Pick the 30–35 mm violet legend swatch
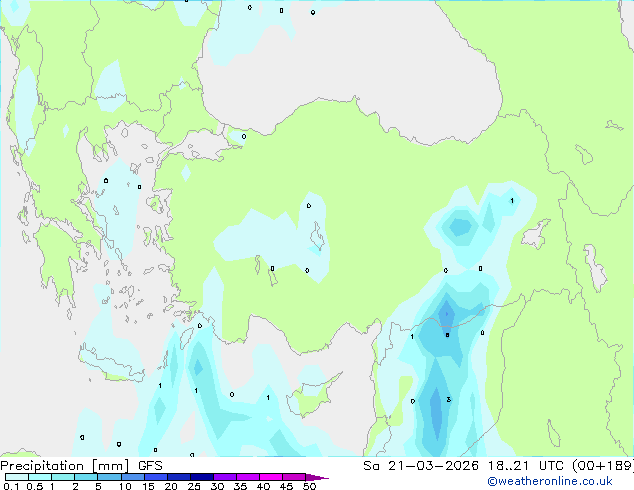 tap(225, 477)
